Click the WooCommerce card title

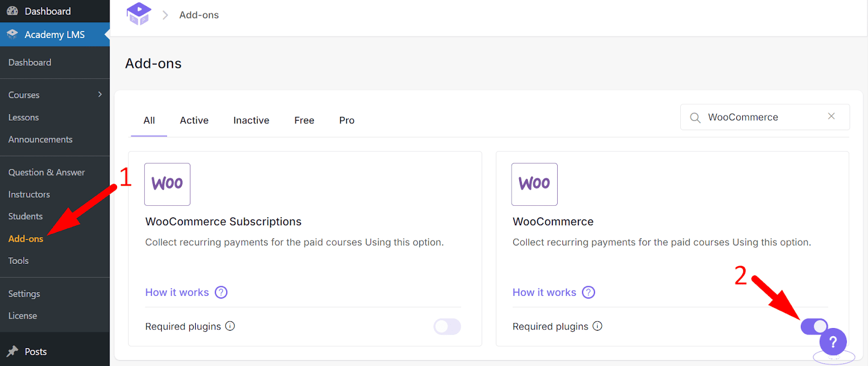[x=553, y=222]
